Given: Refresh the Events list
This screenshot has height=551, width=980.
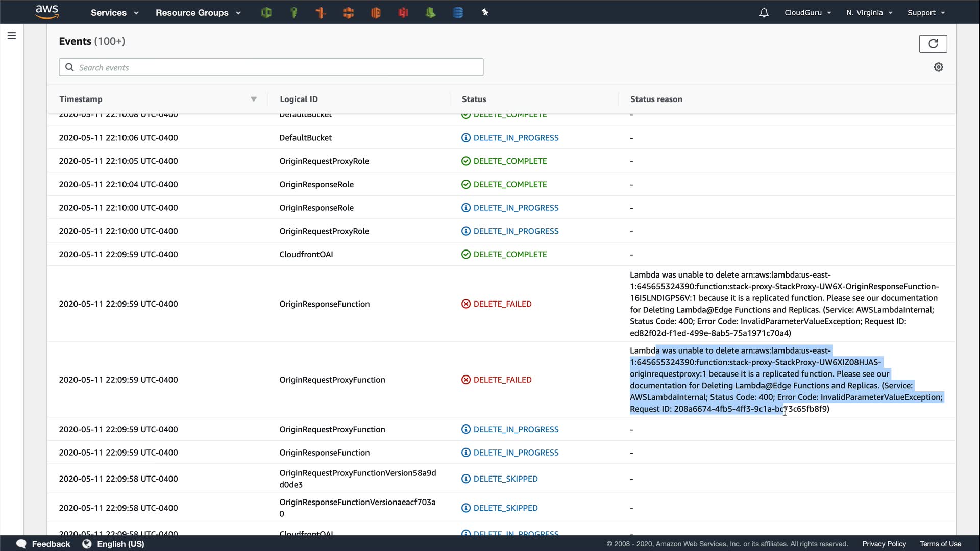Looking at the screenshot, I should pos(933,44).
